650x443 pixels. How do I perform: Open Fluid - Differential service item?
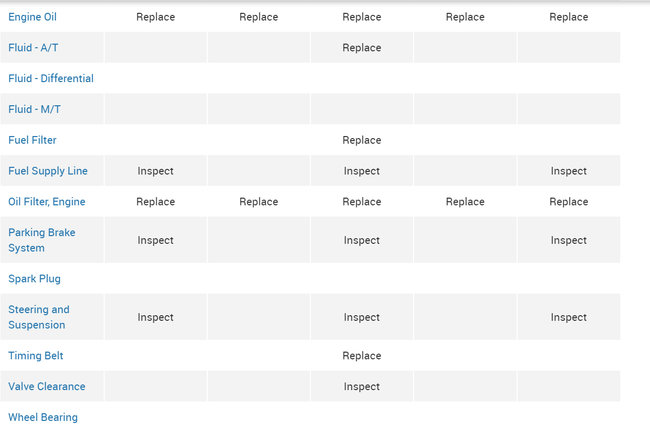tap(51, 79)
